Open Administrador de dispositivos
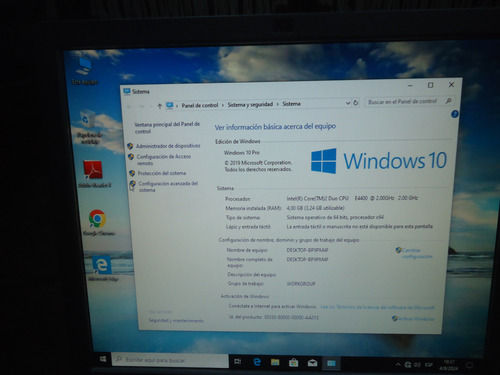 pos(168,146)
